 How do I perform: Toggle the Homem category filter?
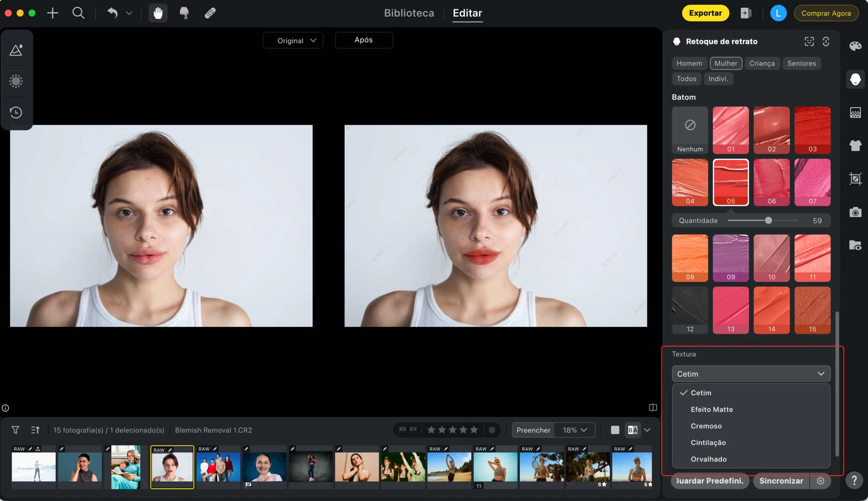click(689, 63)
